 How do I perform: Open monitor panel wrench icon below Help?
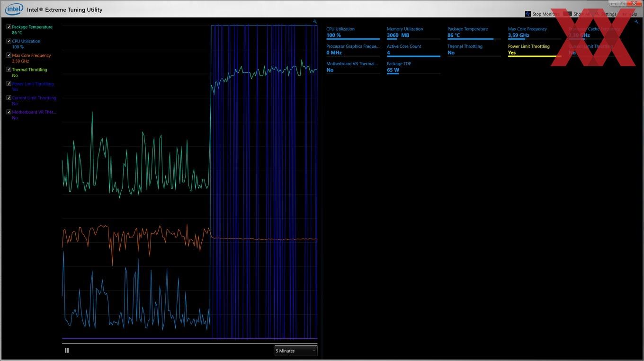[637, 22]
